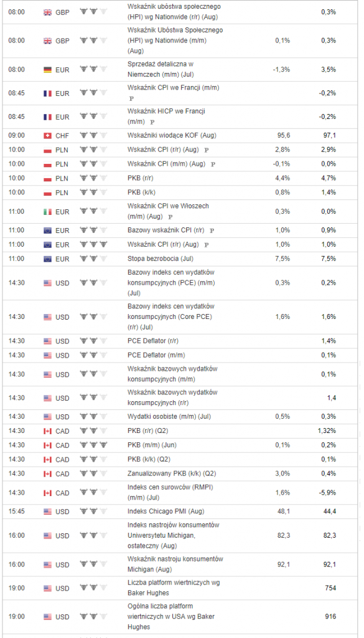Open Stopa bezrobocia (Jul) event details
This screenshot has height=638, width=364.
161,259
